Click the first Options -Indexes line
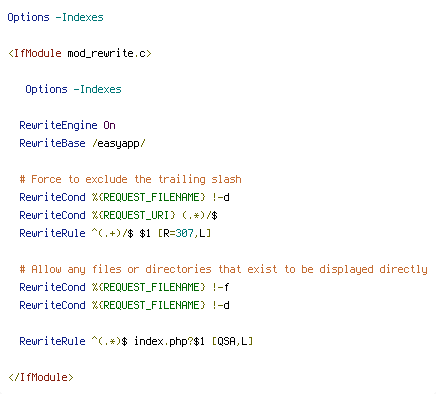 (55, 17)
